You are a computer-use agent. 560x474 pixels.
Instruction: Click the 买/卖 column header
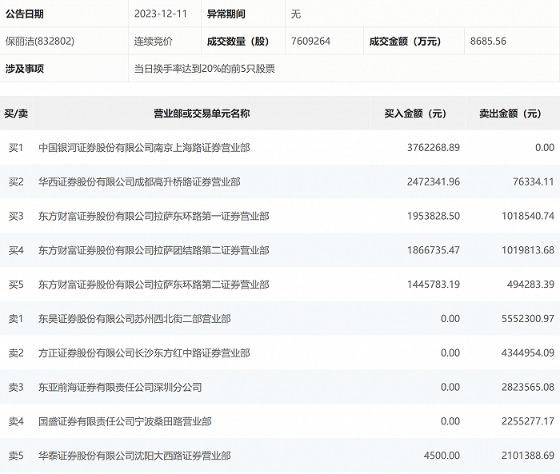tap(16, 114)
